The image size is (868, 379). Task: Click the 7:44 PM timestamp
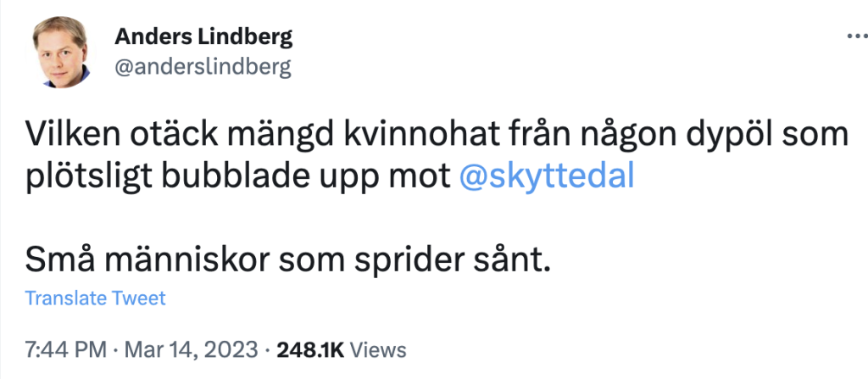[67, 349]
